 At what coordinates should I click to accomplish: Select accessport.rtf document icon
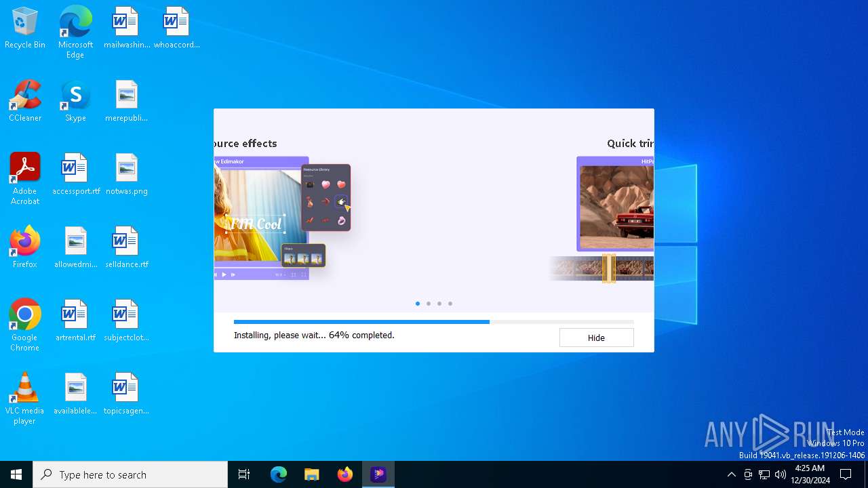pyautogui.click(x=75, y=175)
